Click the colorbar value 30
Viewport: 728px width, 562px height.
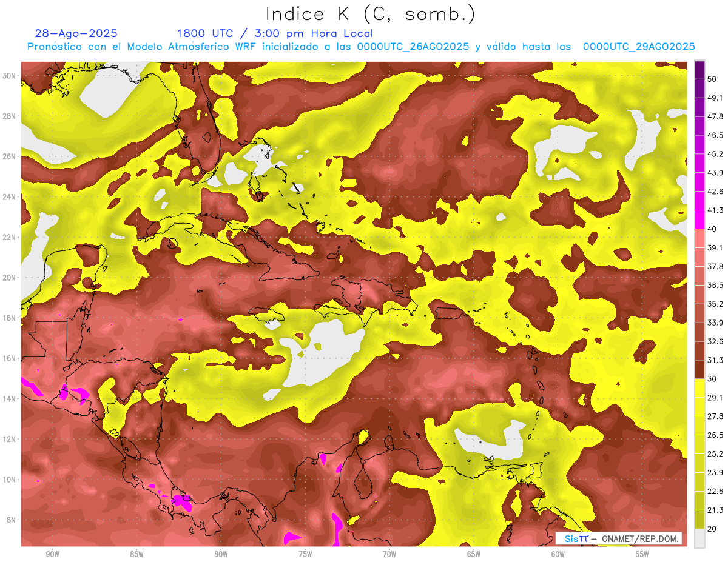pyautogui.click(x=713, y=379)
